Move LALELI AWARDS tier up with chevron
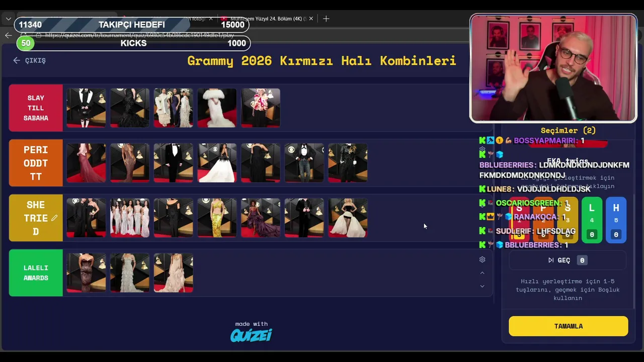 [482, 273]
